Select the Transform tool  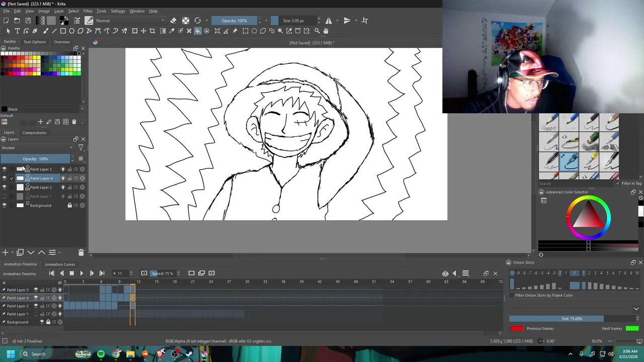(x=134, y=31)
